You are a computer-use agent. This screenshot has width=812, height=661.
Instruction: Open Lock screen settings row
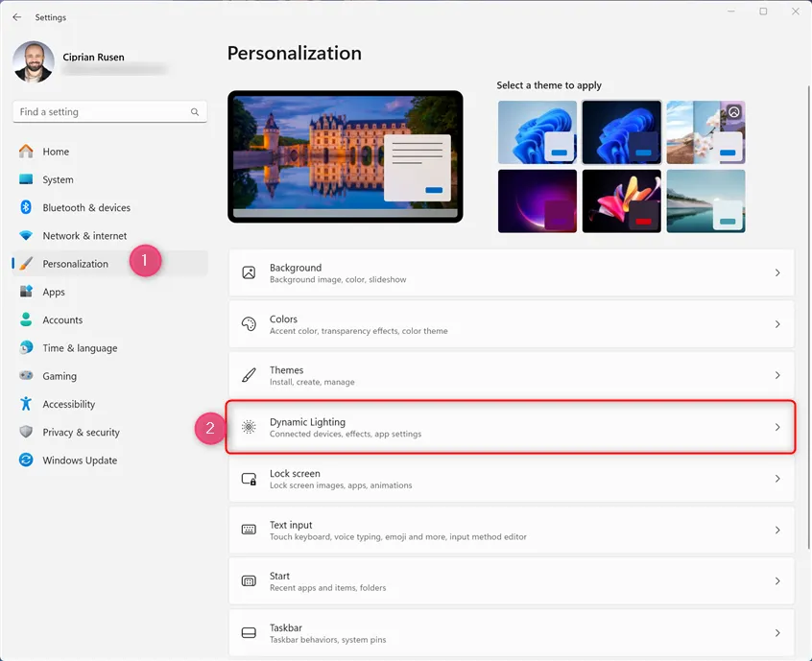512,479
